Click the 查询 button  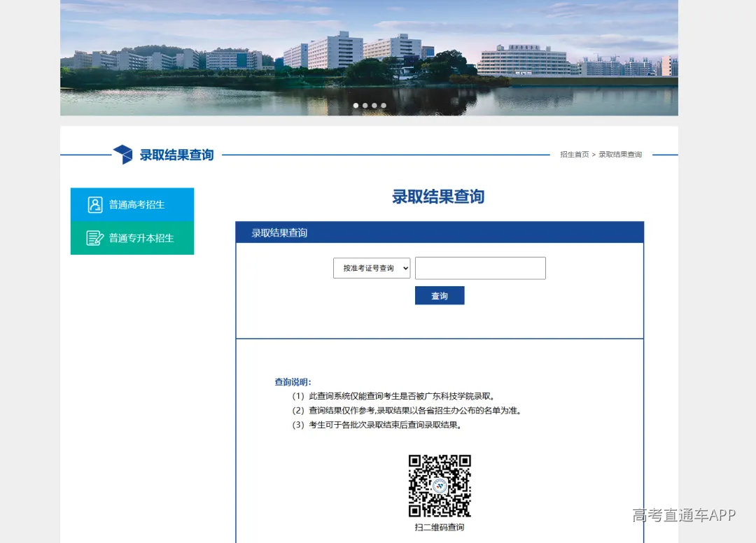(x=440, y=295)
